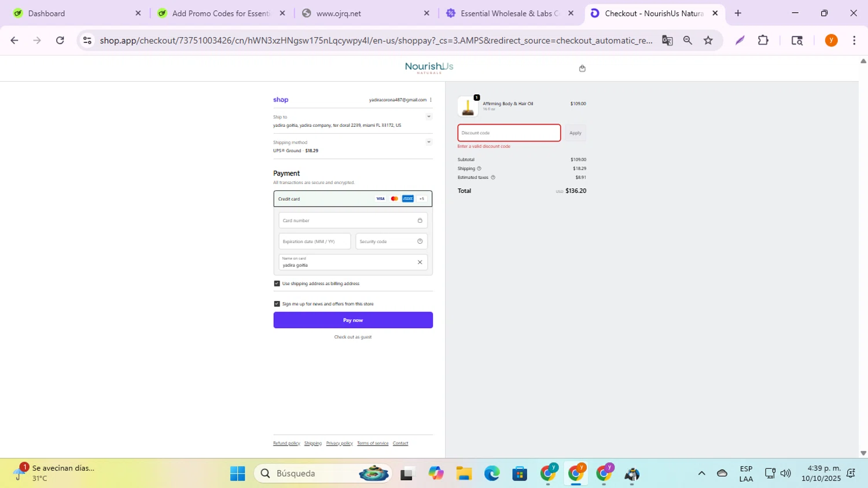This screenshot has height=488, width=868.
Task: Clear the Name on card field
Action: (x=420, y=262)
